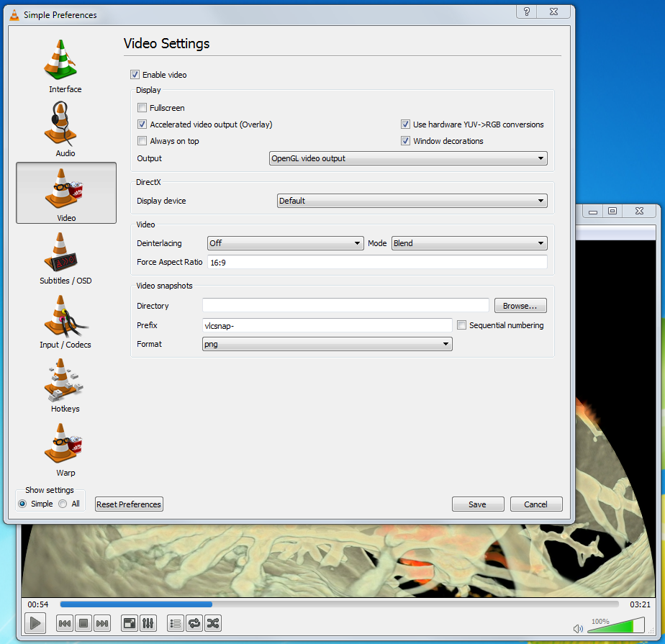Open the Audio preferences category
The image size is (665, 644).
click(65, 130)
